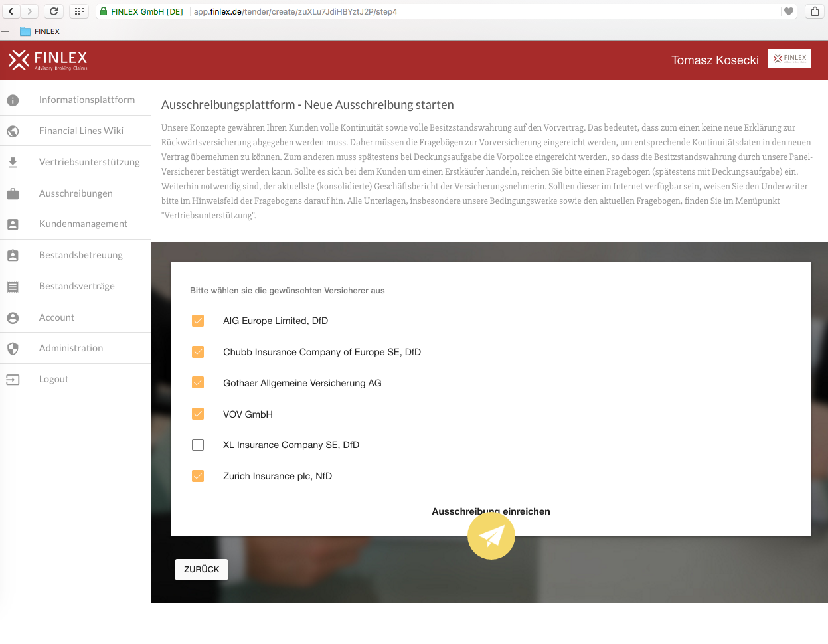Image resolution: width=828 pixels, height=644 pixels.
Task: Click the XL Insurance Company SE label
Action: click(291, 445)
